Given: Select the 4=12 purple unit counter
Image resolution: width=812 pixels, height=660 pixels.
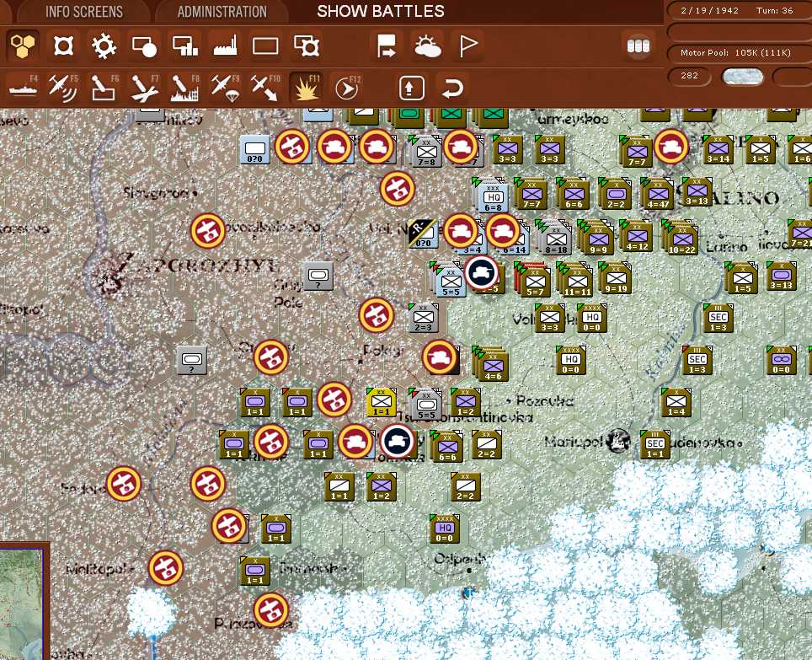Looking at the screenshot, I should click(x=637, y=235).
